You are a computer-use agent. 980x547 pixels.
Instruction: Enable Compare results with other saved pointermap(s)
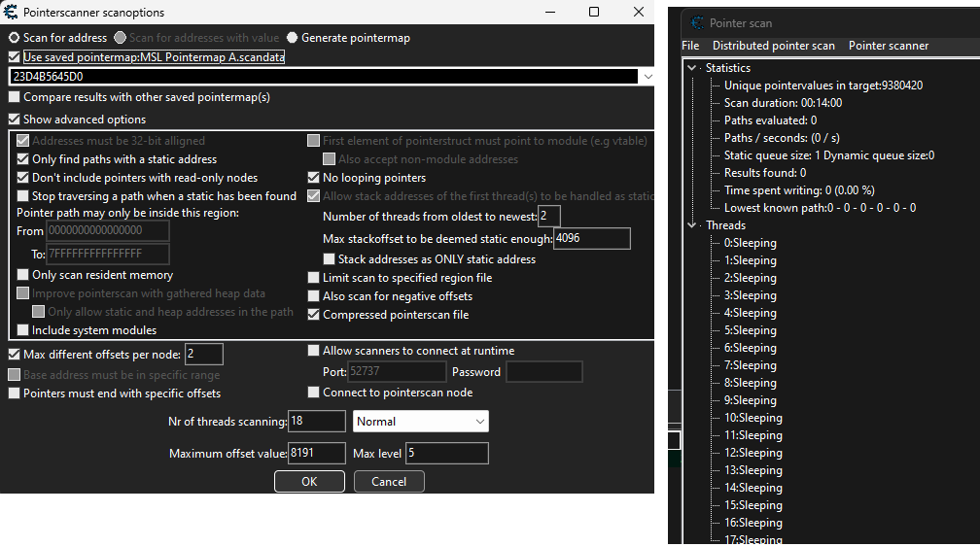tap(14, 97)
